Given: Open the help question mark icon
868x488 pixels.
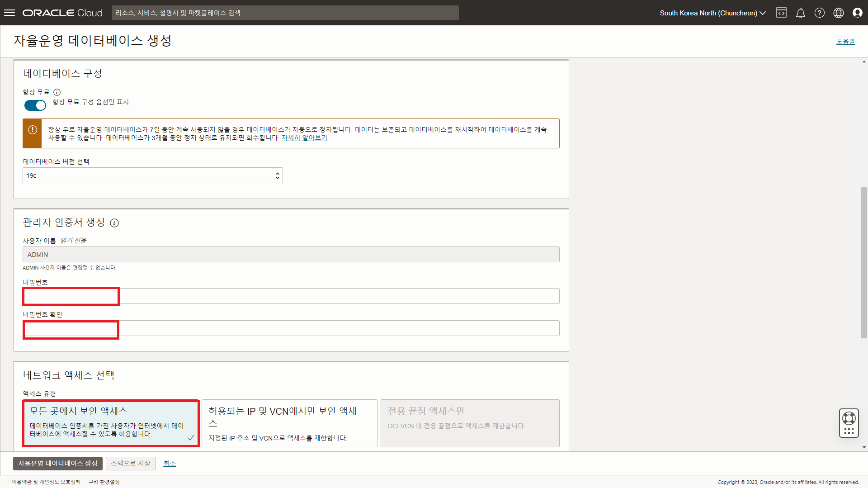Looking at the screenshot, I should (x=819, y=13).
